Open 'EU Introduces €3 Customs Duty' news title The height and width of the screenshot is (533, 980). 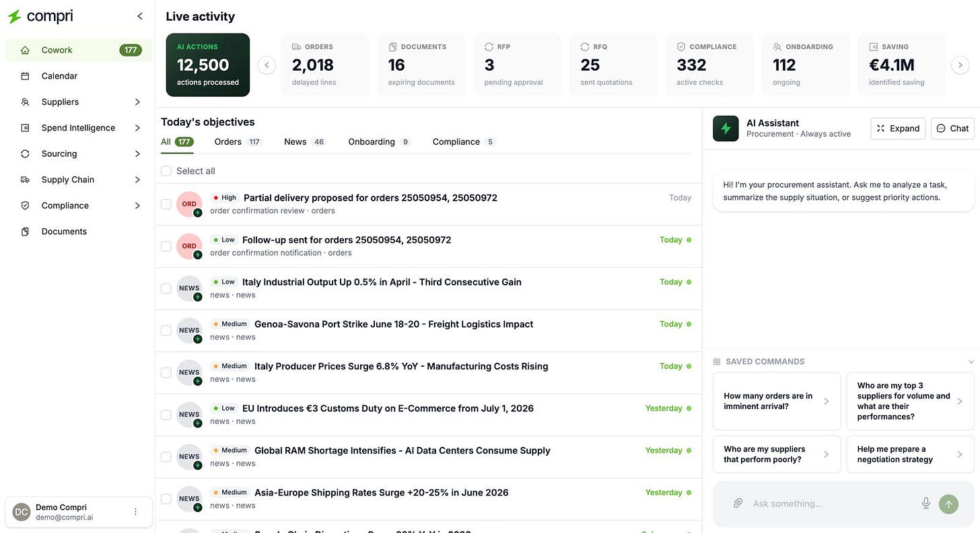[388, 408]
